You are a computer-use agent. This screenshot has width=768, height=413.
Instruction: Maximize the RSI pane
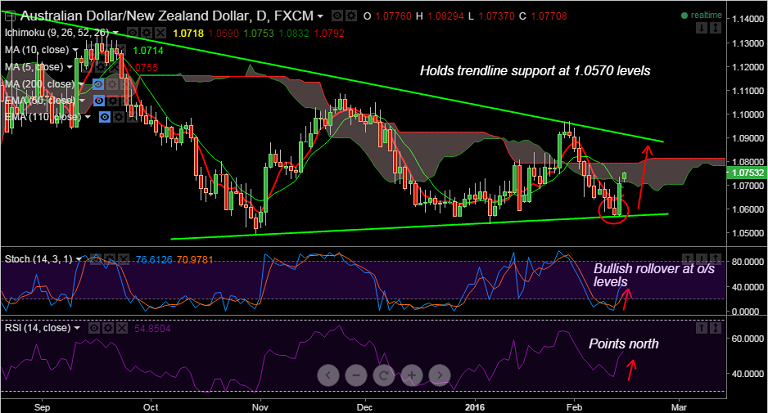(716, 327)
